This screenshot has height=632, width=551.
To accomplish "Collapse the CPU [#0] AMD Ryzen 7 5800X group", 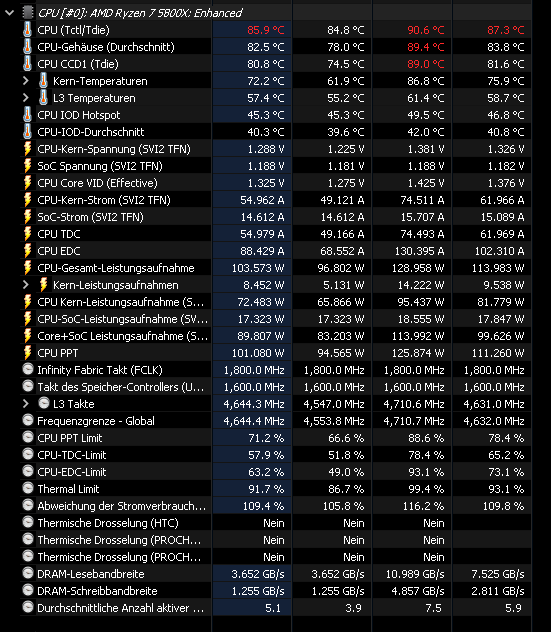I will point(10,13).
